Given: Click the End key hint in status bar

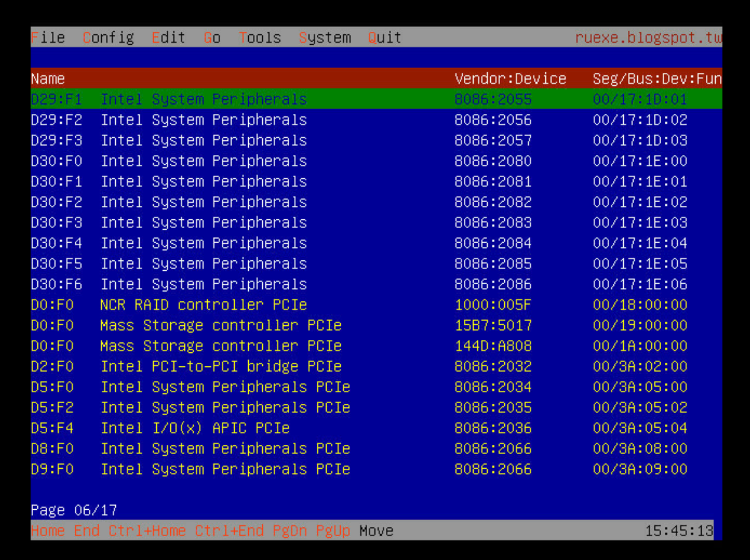Looking at the screenshot, I should (x=86, y=531).
